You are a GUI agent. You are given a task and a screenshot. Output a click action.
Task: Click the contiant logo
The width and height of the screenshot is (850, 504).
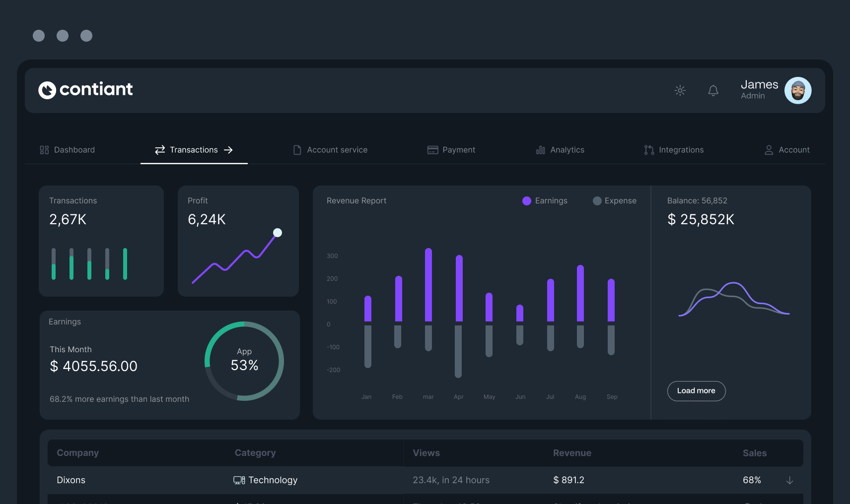[85, 89]
